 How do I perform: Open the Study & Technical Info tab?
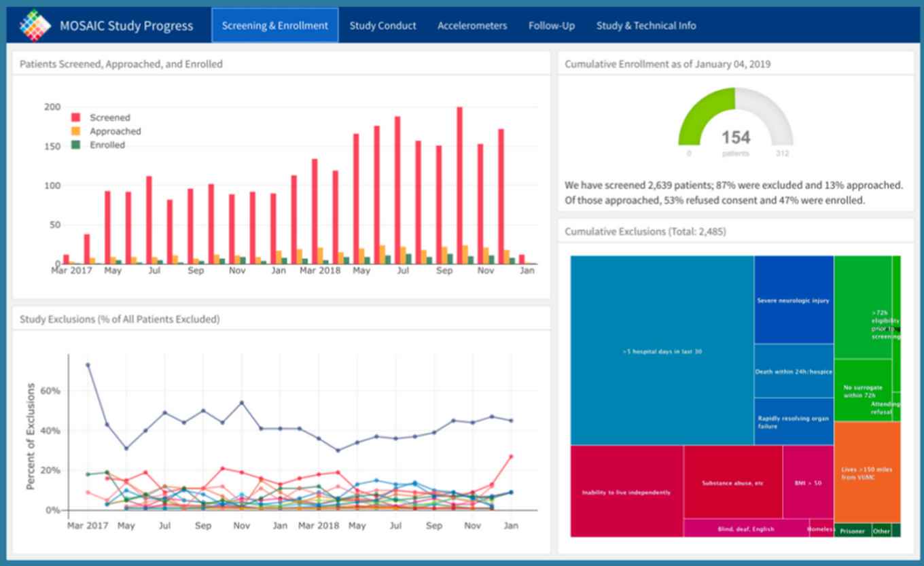tap(645, 25)
